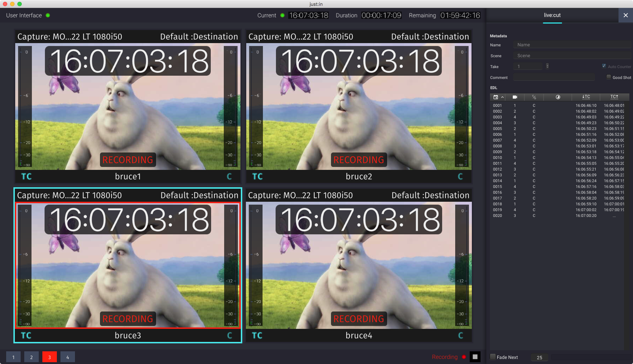Select the active camera 3 button
The height and width of the screenshot is (364, 633).
point(50,357)
